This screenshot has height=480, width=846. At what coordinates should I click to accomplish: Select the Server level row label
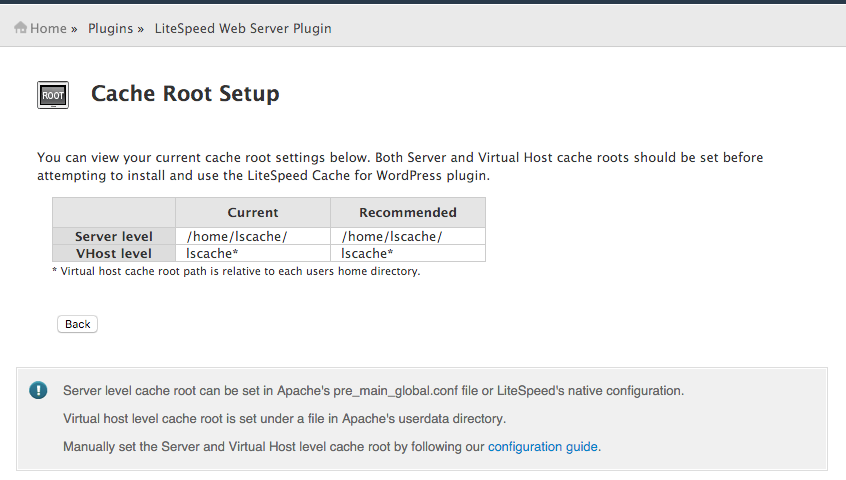[x=114, y=236]
